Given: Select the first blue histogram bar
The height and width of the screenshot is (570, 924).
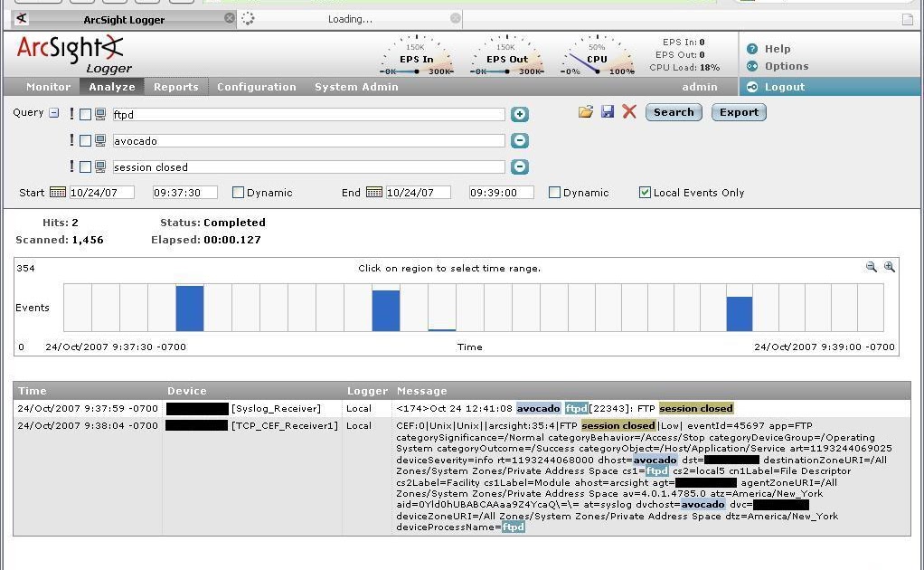Looking at the screenshot, I should coord(190,309).
